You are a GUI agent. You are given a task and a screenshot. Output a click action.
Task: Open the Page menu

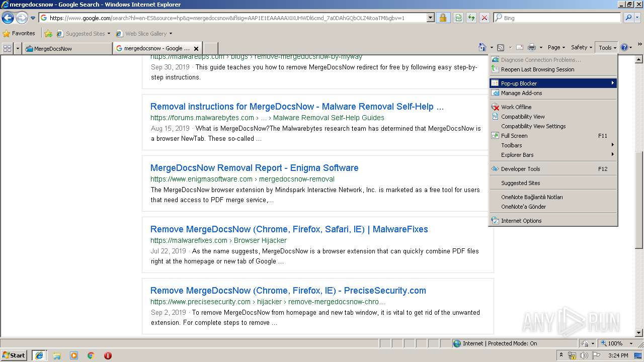click(556, 47)
